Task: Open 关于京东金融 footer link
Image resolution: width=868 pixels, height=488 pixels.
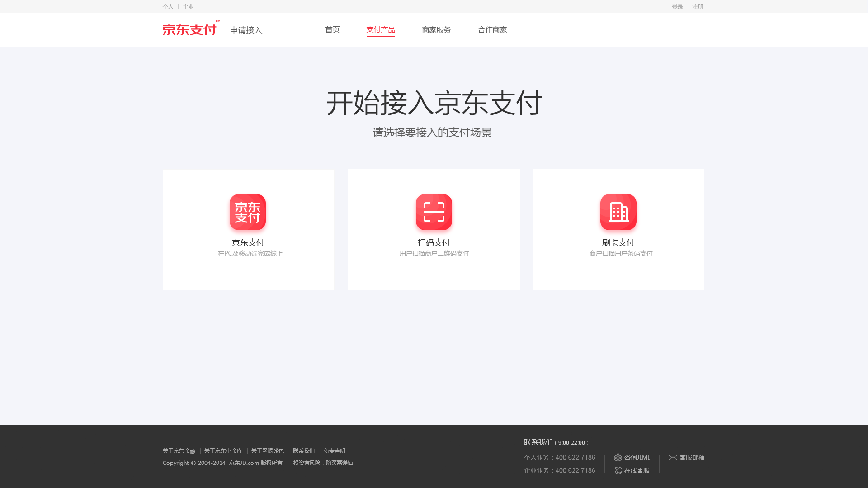Action: pyautogui.click(x=179, y=451)
